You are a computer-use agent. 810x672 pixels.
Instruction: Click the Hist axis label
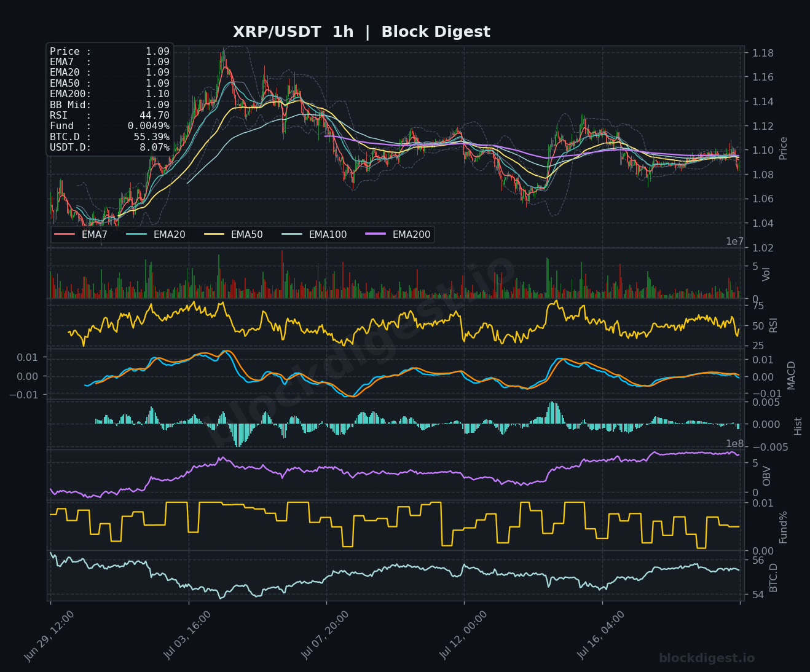[x=798, y=425]
